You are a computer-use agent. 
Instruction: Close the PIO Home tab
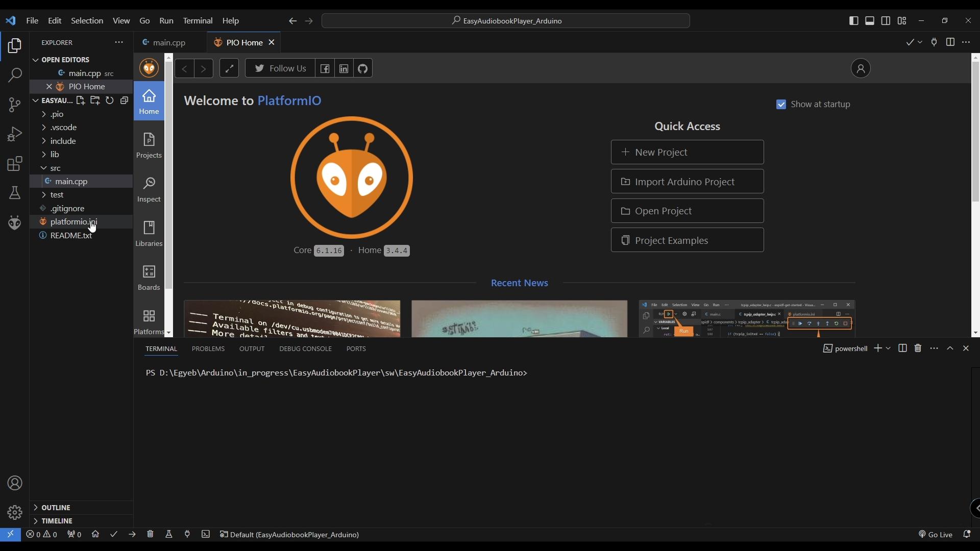(x=272, y=42)
